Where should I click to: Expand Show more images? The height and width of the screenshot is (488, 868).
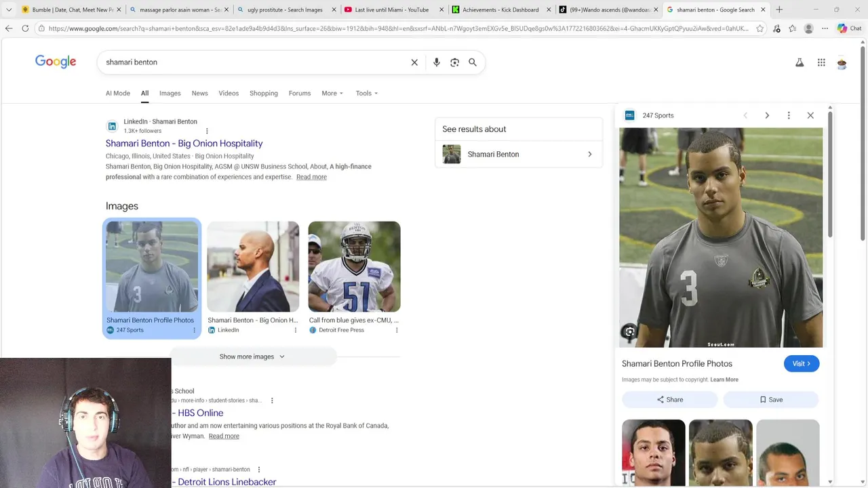253,357
